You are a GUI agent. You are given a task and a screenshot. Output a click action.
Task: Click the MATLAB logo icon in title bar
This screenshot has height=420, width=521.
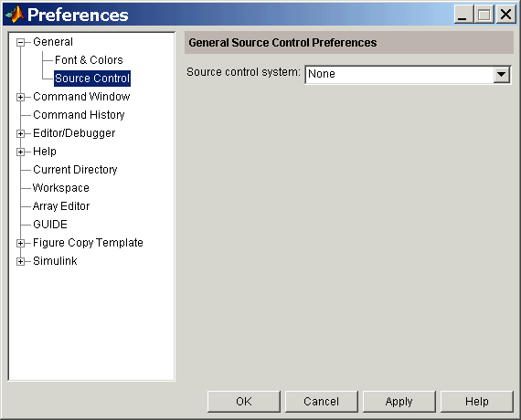15,15
